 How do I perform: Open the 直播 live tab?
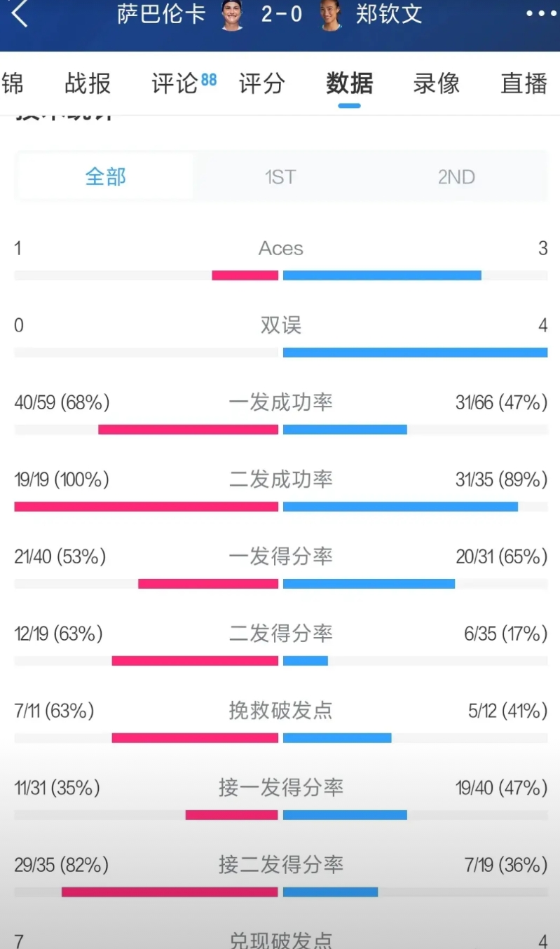524,83
